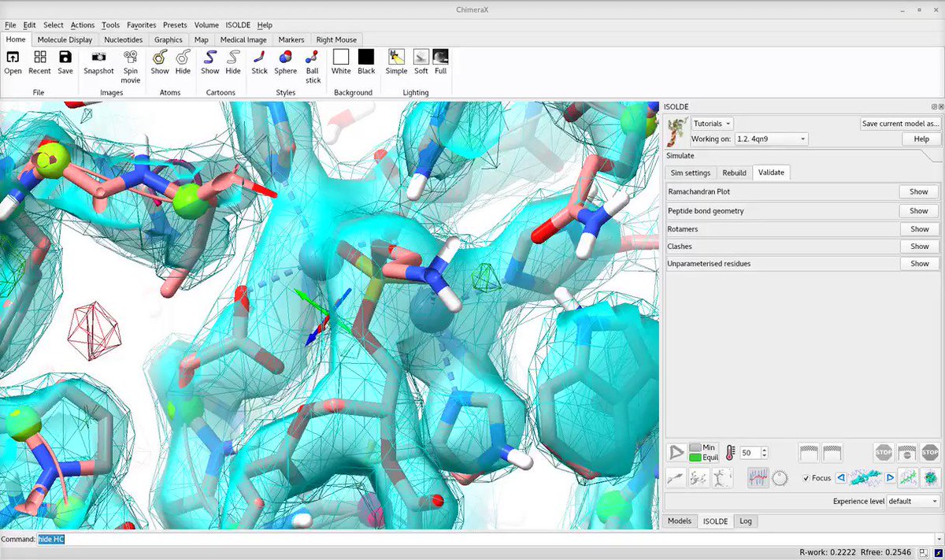Click the Save icon in the toolbar
The image size is (945, 560).
click(x=65, y=57)
